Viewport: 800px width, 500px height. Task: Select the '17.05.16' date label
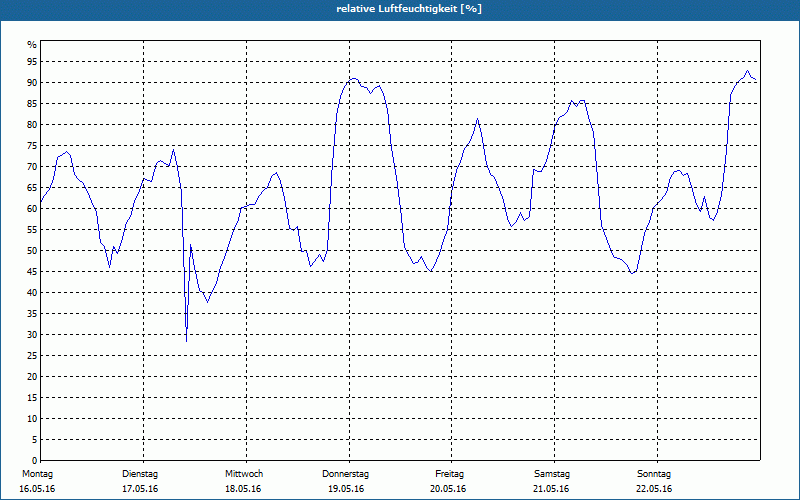tap(140, 489)
